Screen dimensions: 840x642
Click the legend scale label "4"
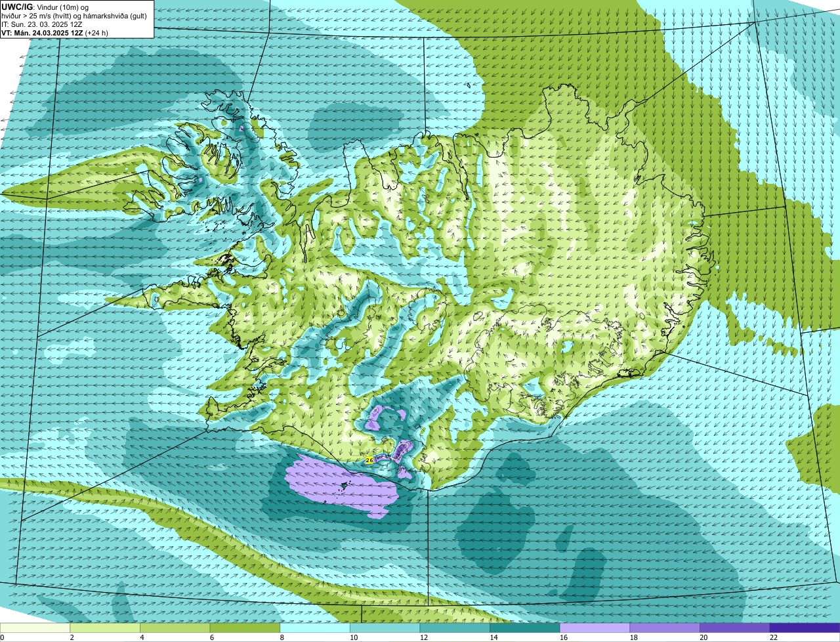142,637
